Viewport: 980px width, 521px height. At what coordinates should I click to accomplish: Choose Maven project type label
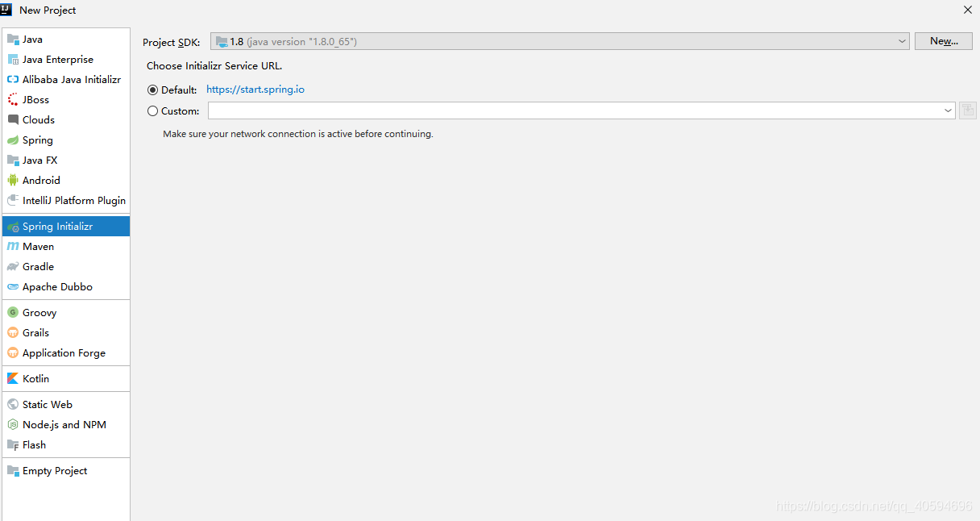coord(38,246)
